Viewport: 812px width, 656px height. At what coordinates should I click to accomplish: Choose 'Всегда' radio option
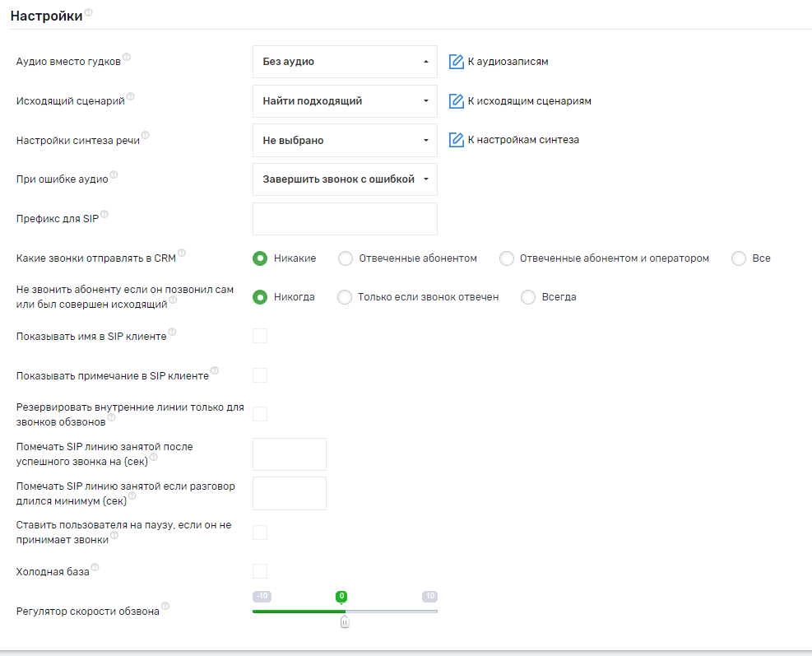(528, 297)
